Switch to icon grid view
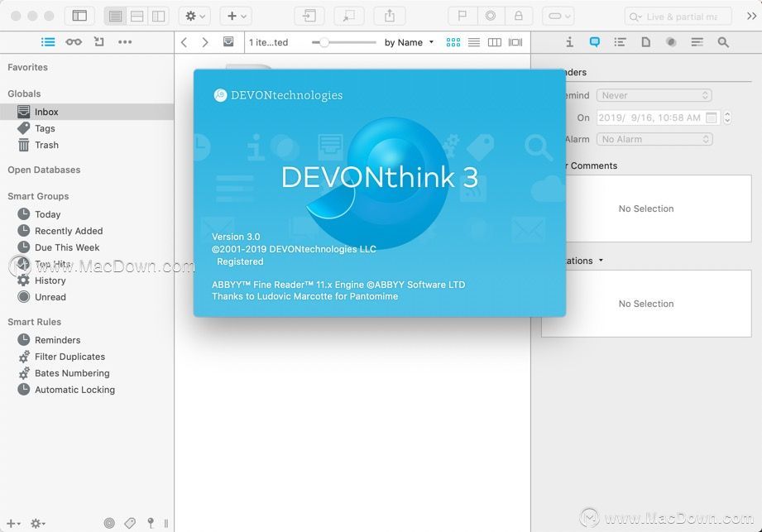The height and width of the screenshot is (532, 762). (453, 43)
